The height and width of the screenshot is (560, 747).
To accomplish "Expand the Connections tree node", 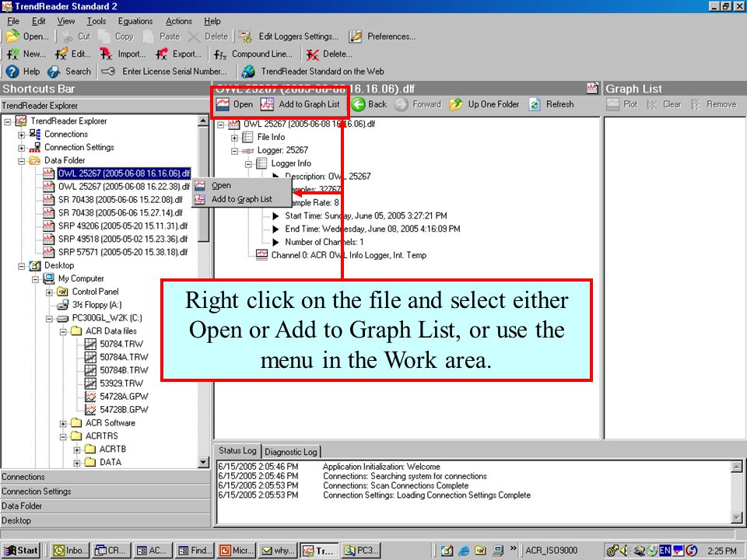I will (22, 135).
